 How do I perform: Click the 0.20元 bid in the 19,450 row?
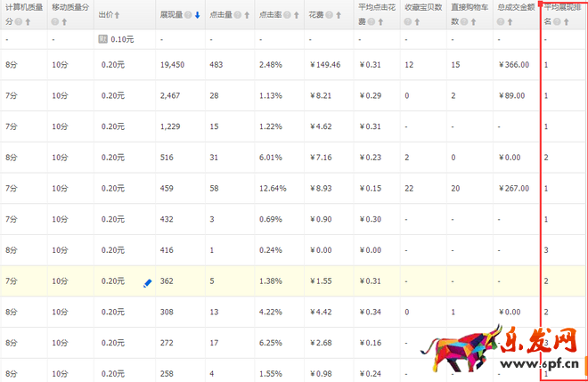click(113, 65)
